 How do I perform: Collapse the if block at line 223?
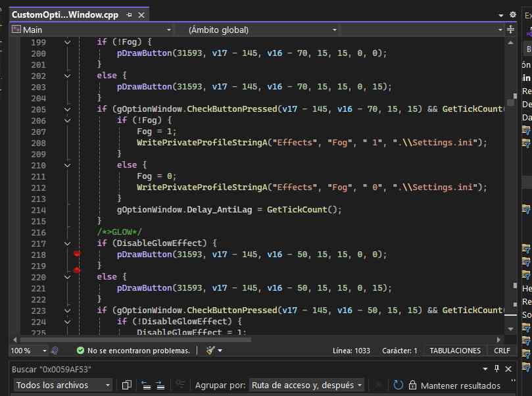(67, 311)
